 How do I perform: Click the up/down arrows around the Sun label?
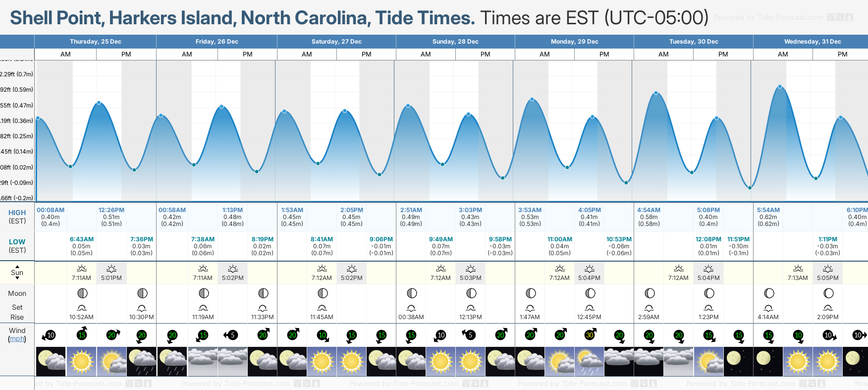point(17,272)
